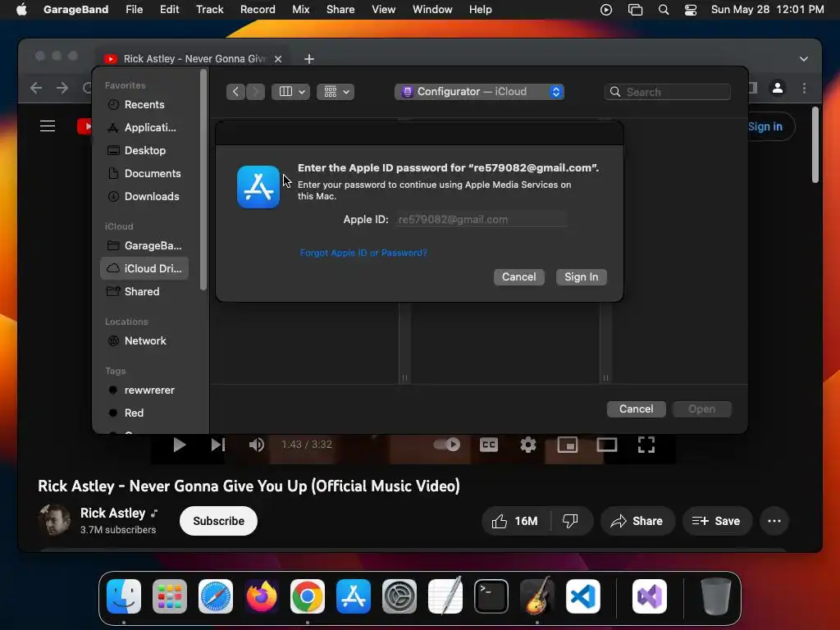Open a new Chrome tab
This screenshot has height=630, width=840.
point(309,59)
